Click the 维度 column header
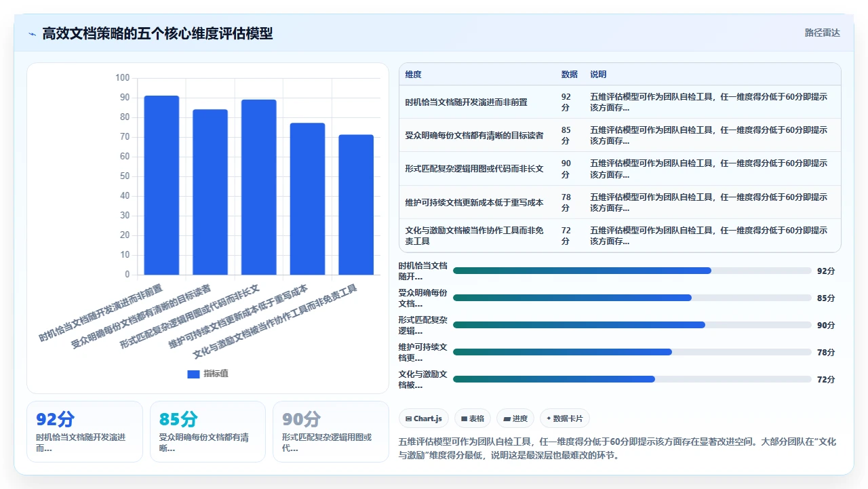868x489 pixels. [x=413, y=75]
